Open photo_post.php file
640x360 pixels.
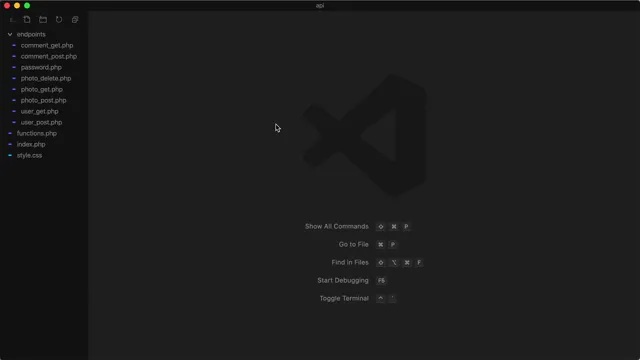coord(43,100)
